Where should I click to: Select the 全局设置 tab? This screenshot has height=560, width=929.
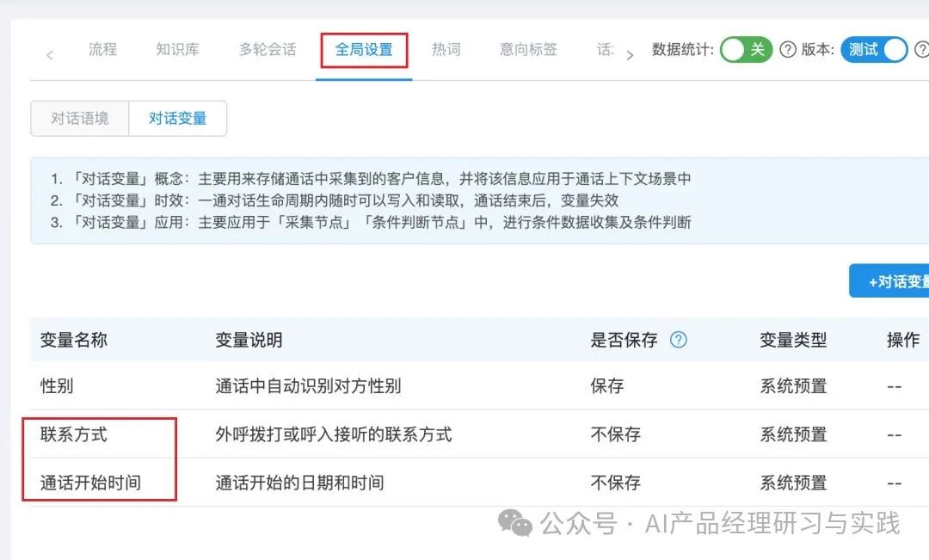tap(364, 50)
